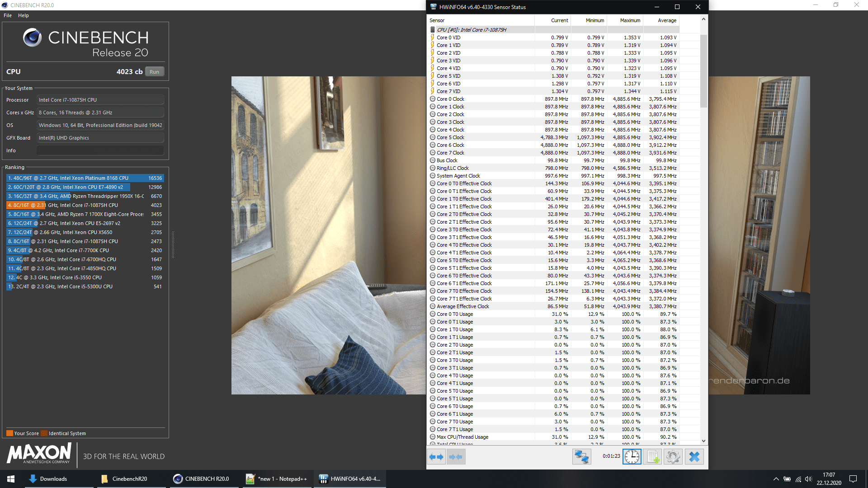Click the taskbar clock showing 17:07
This screenshot has width=868, height=488.
[x=829, y=479]
